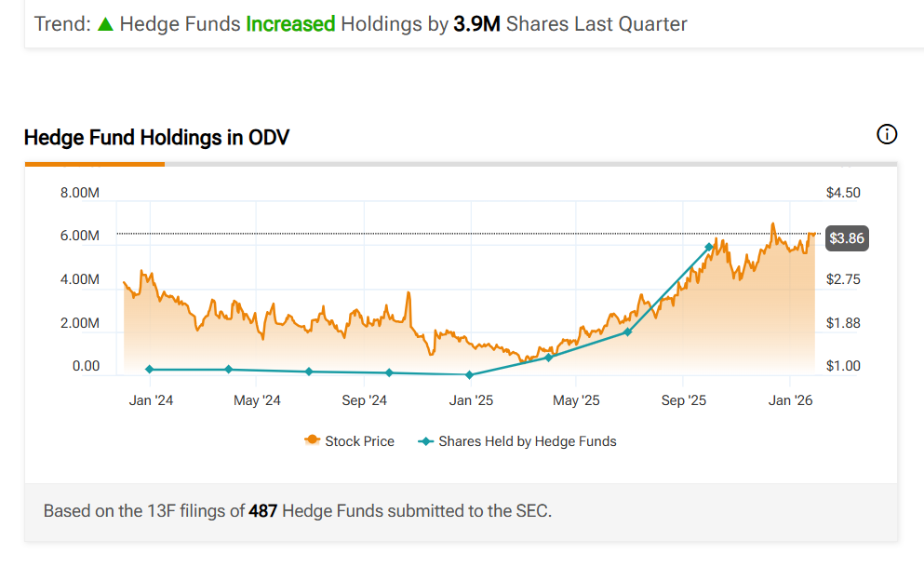Select the teal diamond nearest May '25
This screenshot has width=924, height=568.
[x=548, y=358]
